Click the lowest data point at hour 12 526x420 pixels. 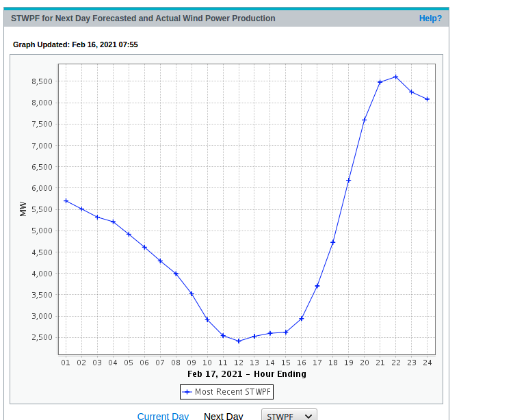[x=239, y=341]
